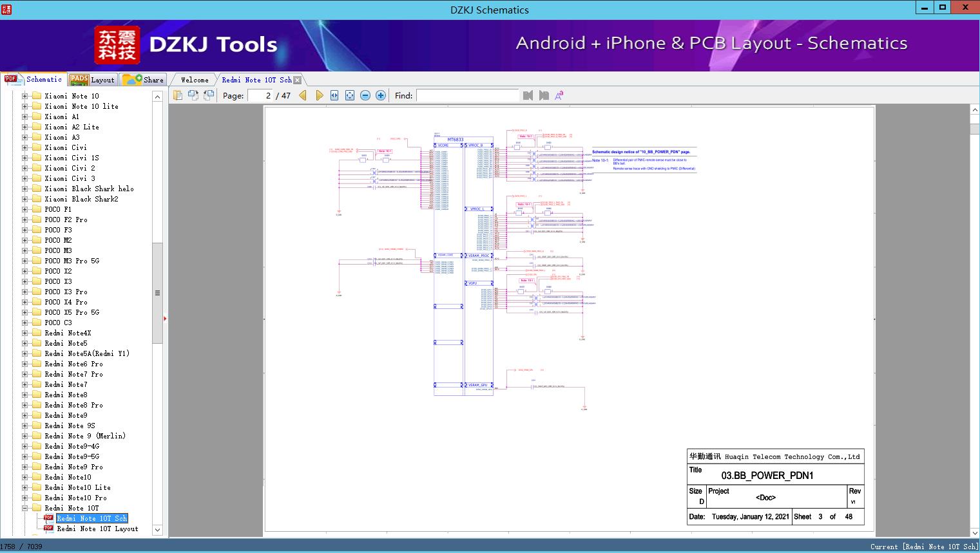Switch to Welcome document tab
Image resolution: width=980 pixels, height=553 pixels.
(195, 80)
